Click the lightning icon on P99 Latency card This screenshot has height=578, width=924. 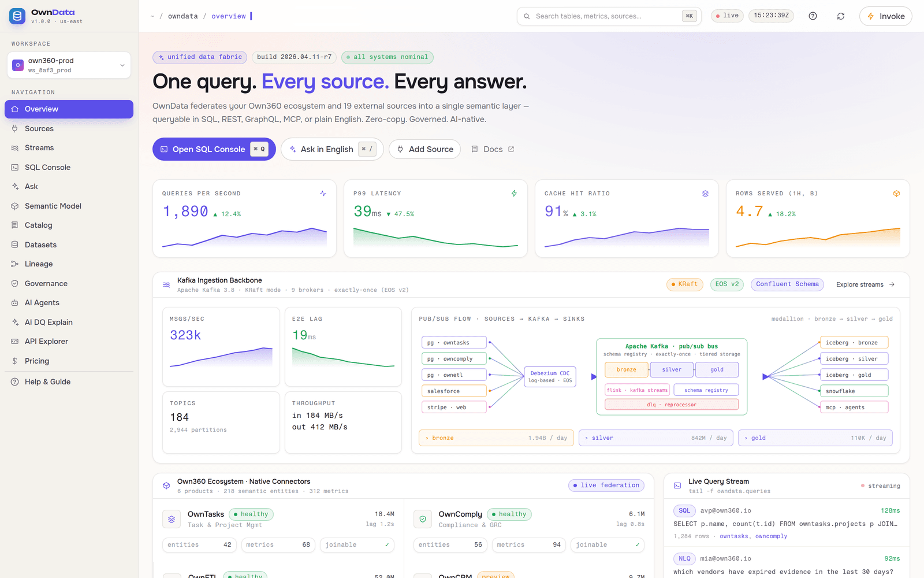(514, 194)
